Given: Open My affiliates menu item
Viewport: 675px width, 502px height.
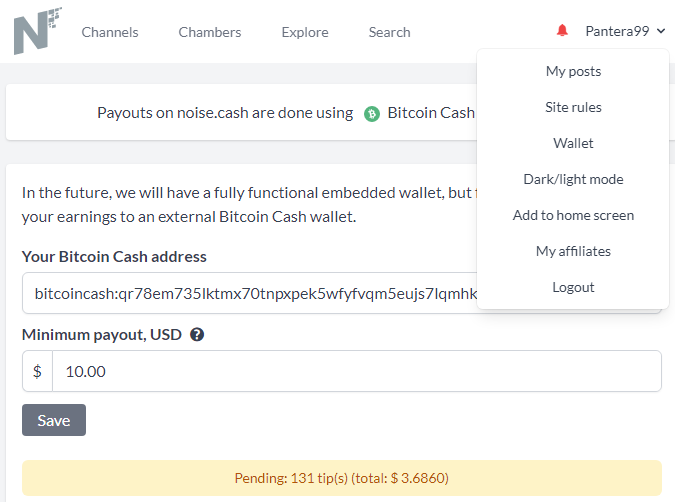Looking at the screenshot, I should (x=573, y=251).
